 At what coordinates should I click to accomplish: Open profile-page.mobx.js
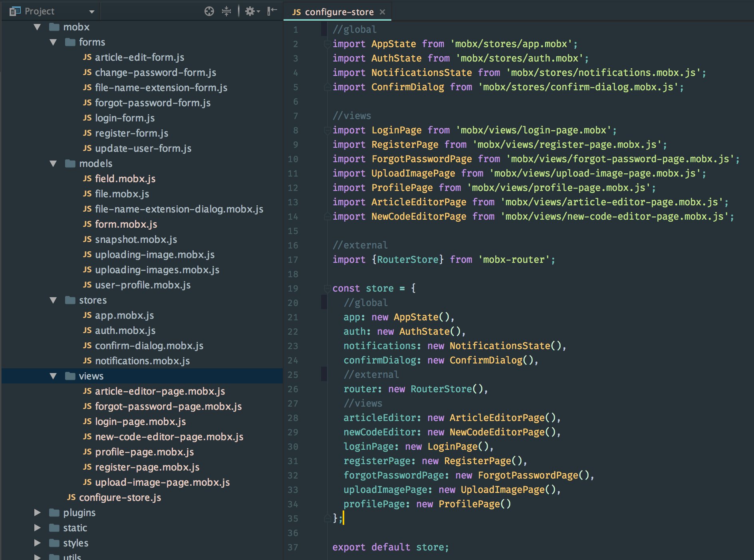(x=144, y=452)
